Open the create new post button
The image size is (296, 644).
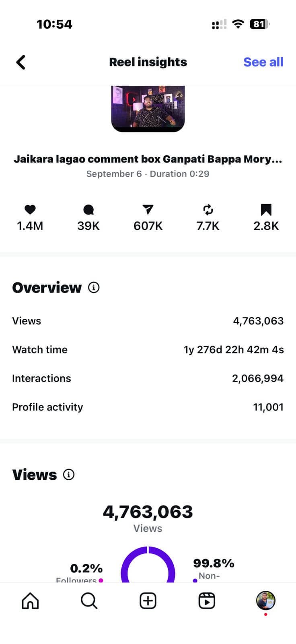click(148, 601)
